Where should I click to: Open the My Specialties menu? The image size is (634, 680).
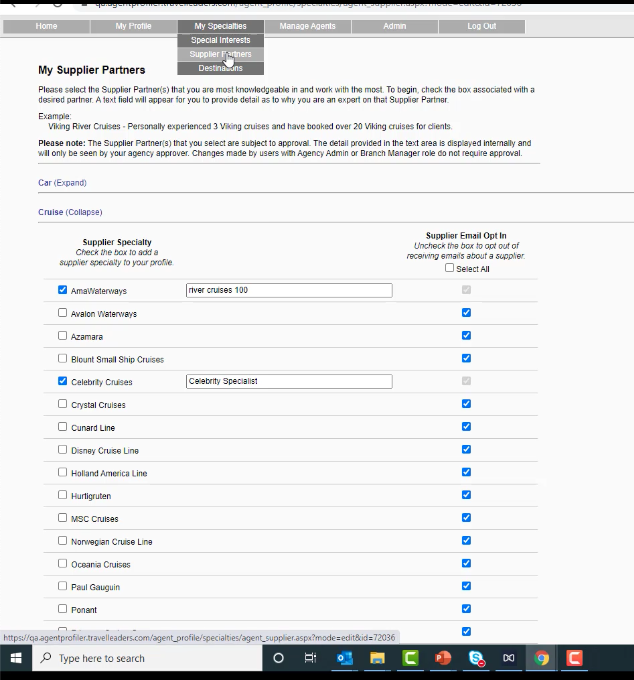click(x=220, y=26)
